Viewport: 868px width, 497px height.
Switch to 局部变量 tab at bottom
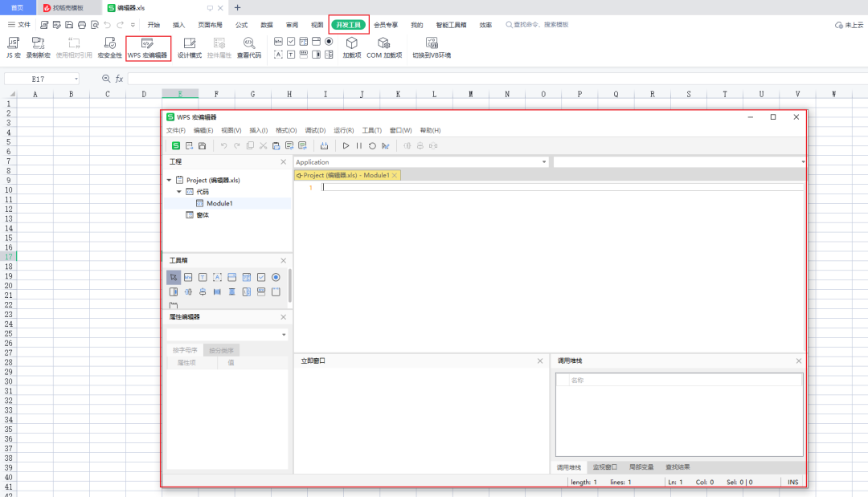[641, 467]
